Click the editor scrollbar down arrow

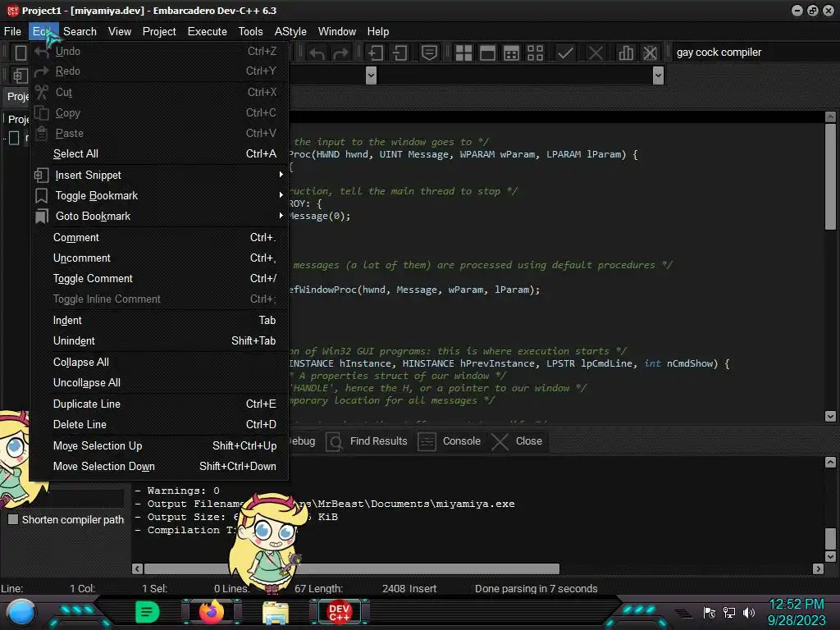click(830, 416)
